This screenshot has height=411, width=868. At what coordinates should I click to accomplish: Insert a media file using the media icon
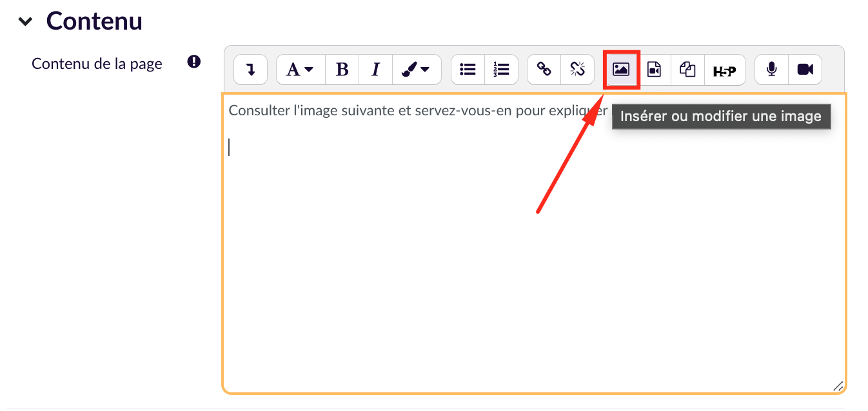click(654, 70)
